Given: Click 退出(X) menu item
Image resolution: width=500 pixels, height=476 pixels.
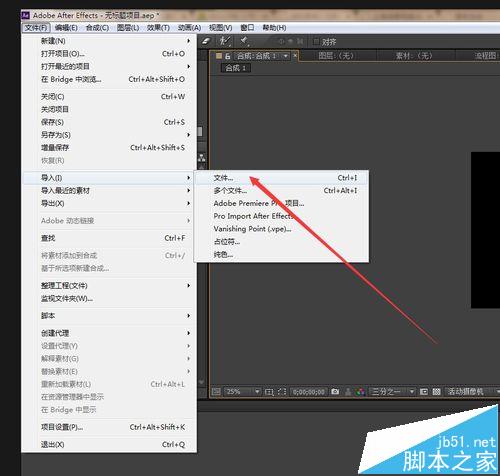Looking at the screenshot, I should click(109, 444).
